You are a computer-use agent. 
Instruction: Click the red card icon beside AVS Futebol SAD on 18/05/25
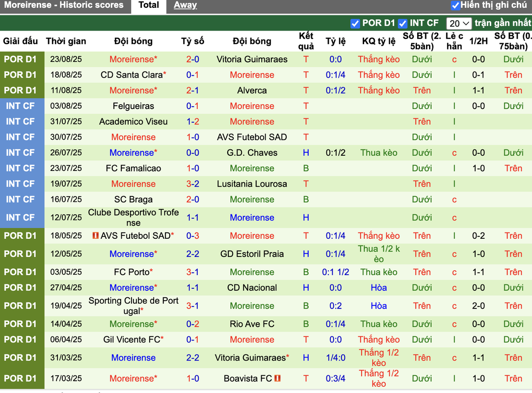tap(96, 235)
